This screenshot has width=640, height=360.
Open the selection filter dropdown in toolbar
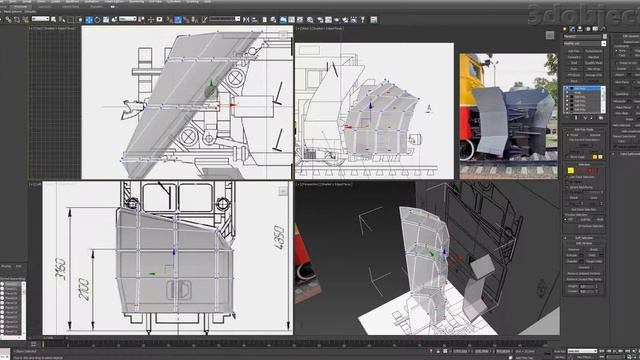(x=40, y=19)
